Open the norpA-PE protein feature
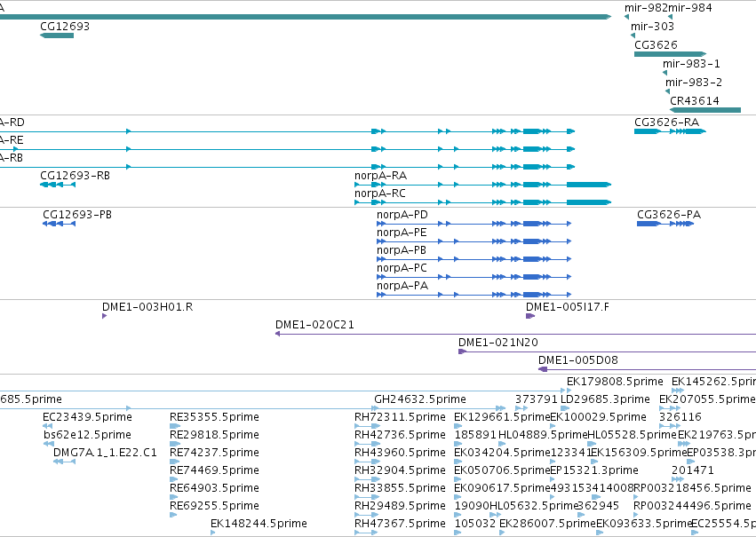The width and height of the screenshot is (756, 537). point(474,241)
